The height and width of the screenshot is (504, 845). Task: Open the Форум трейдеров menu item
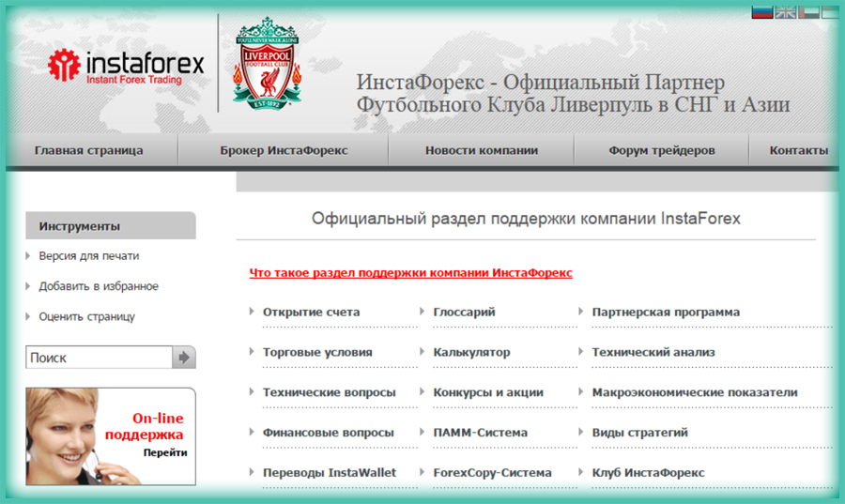661,150
